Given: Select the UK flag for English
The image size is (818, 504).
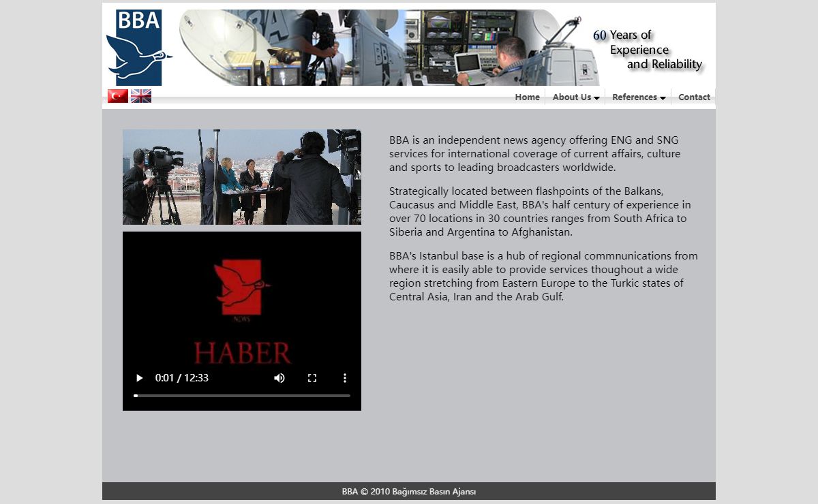Looking at the screenshot, I should pos(141,96).
